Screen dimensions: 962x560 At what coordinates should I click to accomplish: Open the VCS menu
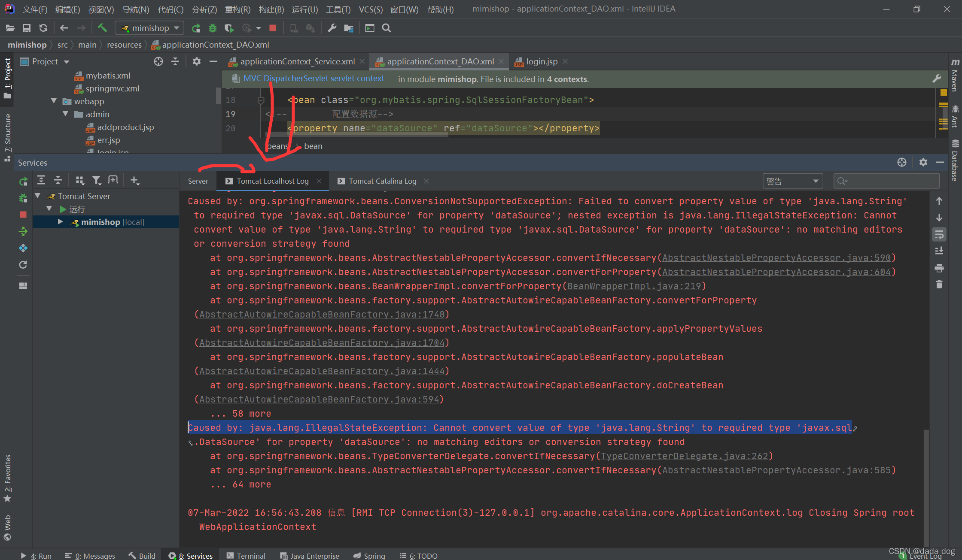point(370,9)
